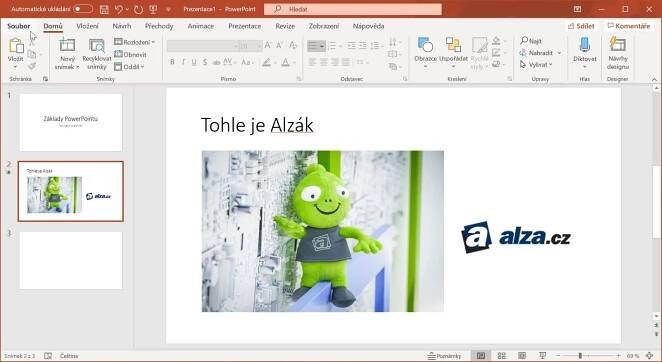The height and width of the screenshot is (362, 662).
Task: Toggle the Automatické ukládání autosave switch
Action: point(83,9)
